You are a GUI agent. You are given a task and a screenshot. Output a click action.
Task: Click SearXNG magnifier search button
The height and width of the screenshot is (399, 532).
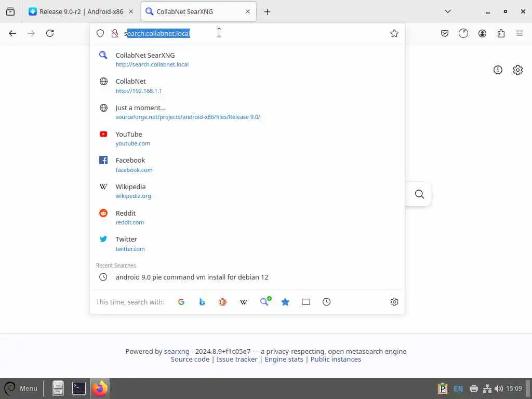pyautogui.click(x=419, y=194)
